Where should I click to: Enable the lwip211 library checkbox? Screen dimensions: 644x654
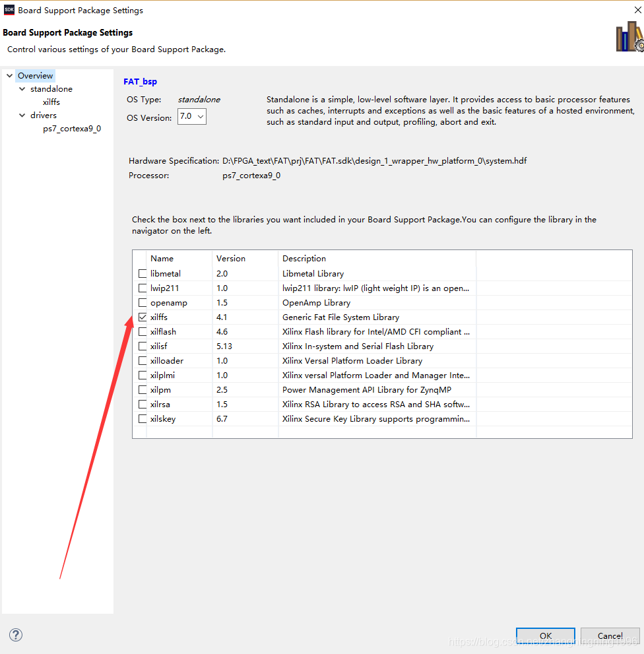tap(143, 288)
